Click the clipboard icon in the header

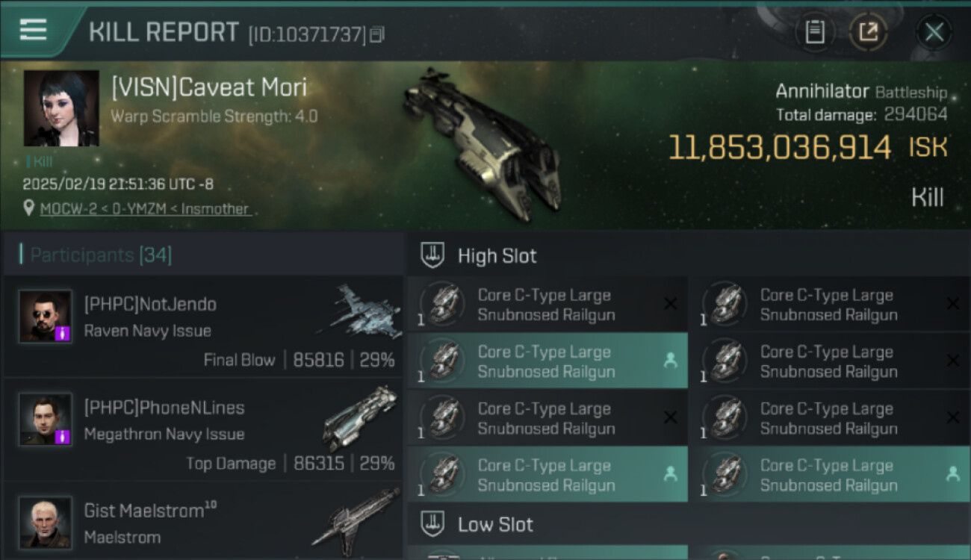point(815,32)
